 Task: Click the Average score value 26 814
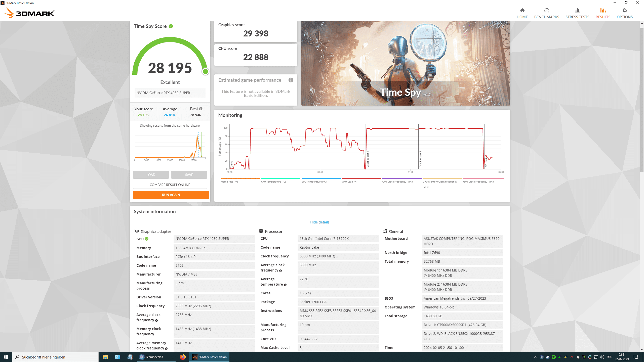[169, 115]
